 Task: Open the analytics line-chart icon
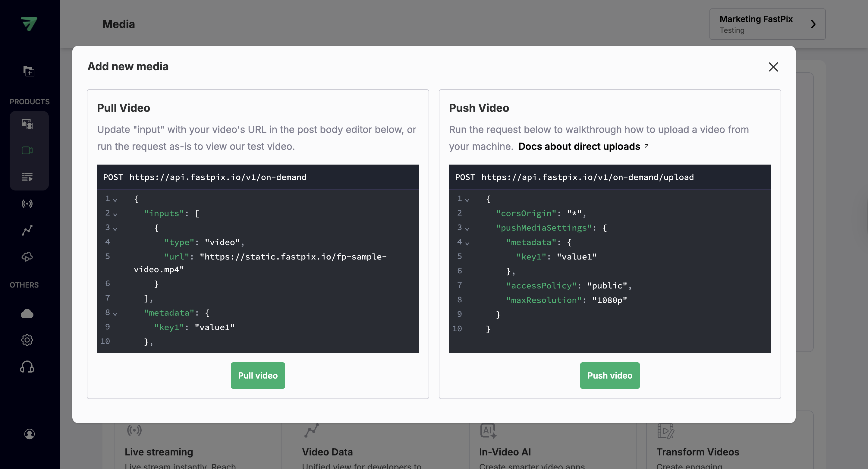pos(27,230)
